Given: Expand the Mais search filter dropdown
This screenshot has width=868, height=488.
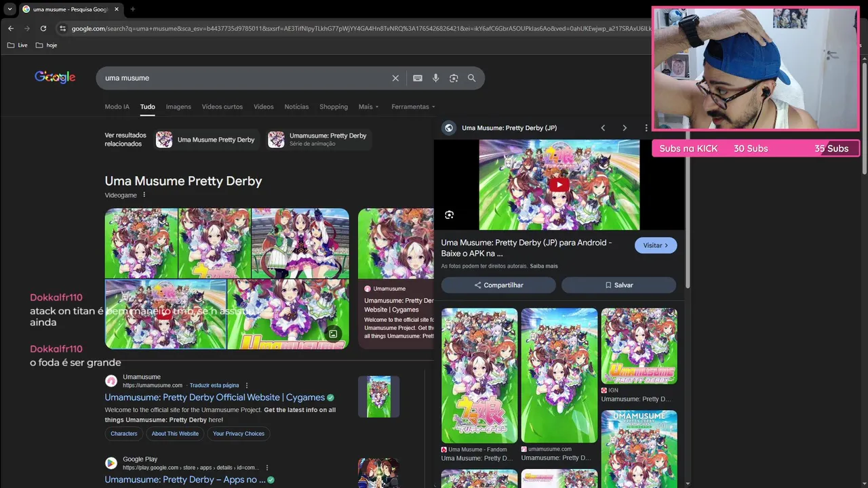Looking at the screenshot, I should 369,106.
